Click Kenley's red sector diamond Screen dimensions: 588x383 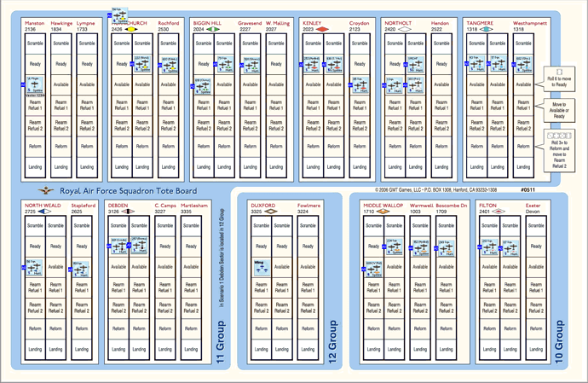(x=322, y=29)
